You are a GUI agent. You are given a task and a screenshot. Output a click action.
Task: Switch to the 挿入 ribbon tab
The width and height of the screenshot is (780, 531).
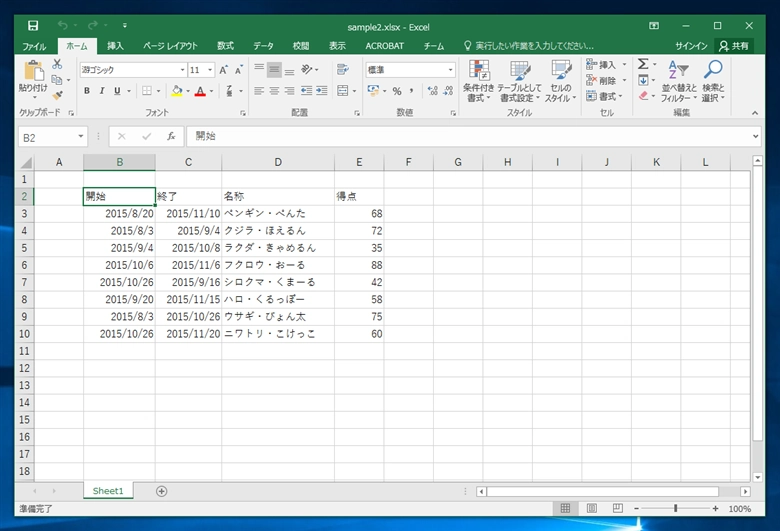[115, 46]
